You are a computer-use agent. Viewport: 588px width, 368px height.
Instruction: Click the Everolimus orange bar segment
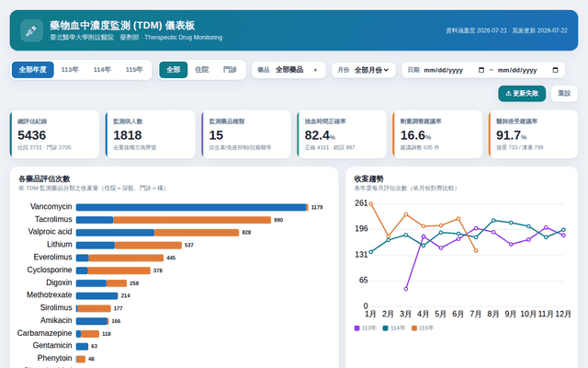coord(126,258)
